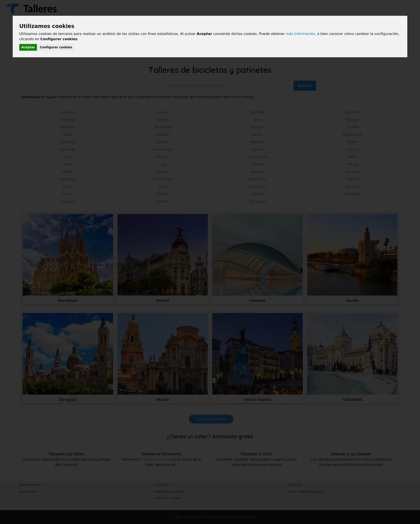Open the Valencia city photo card

(x=257, y=259)
